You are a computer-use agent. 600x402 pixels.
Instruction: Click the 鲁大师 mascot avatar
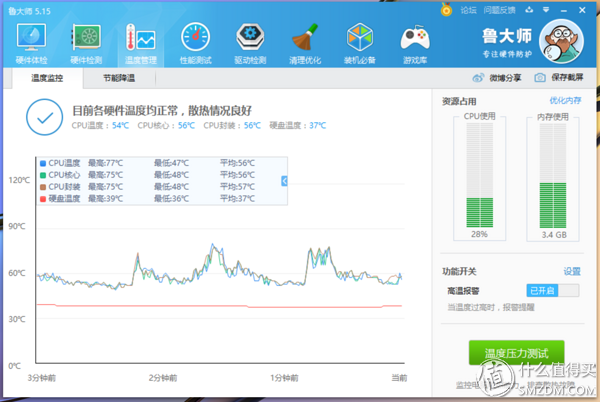(561, 41)
